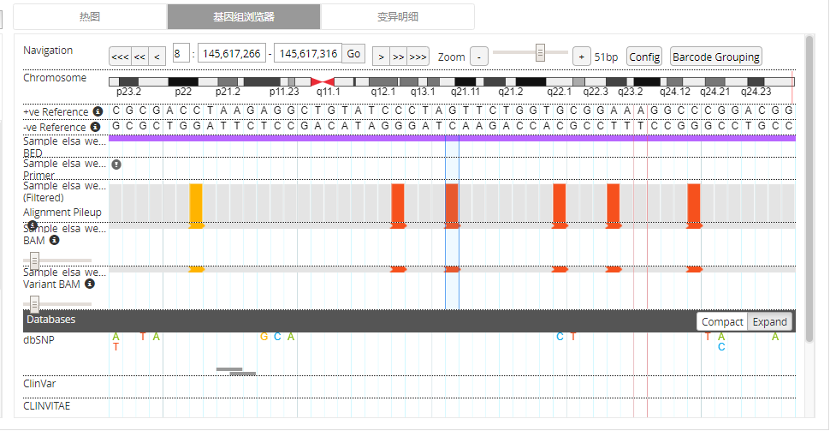This screenshot has width=830, height=436.
Task: Click the blue C dbSNP variant next to G
Action: coord(277,337)
